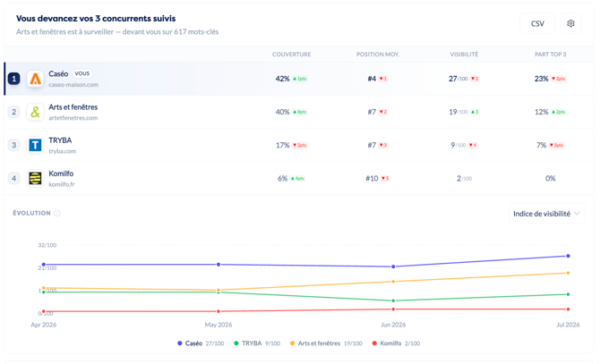600x364 pixels.
Task: Click the Jun 2026 axis label
Action: [393, 325]
